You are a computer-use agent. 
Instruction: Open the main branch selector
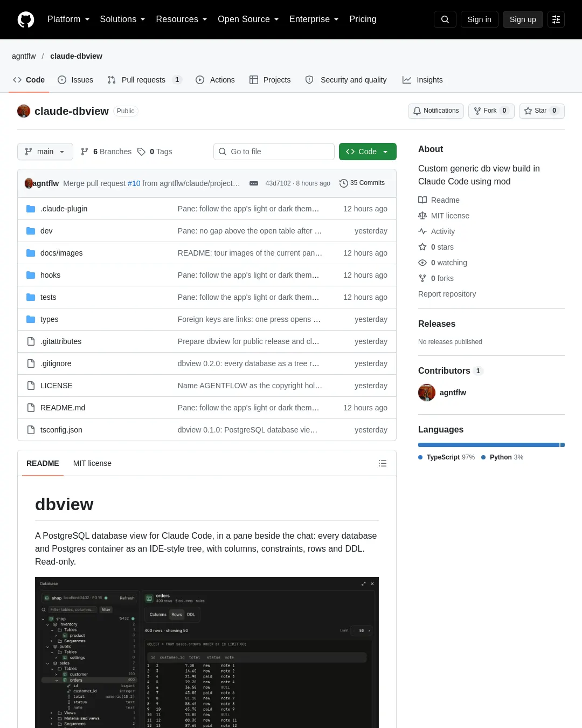45,152
